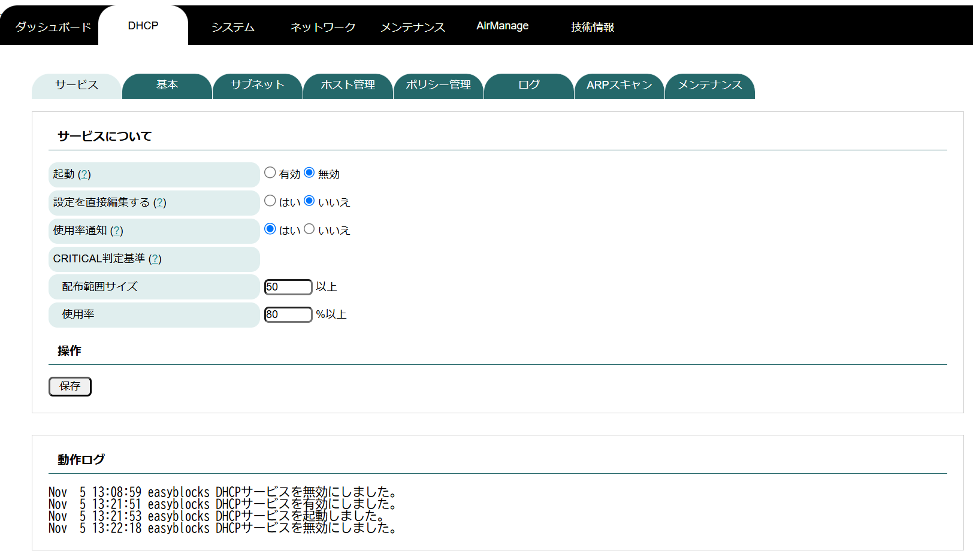Screen dimensions: 973x560
Task: Click log line at 13:21:51
Action: click(222, 504)
